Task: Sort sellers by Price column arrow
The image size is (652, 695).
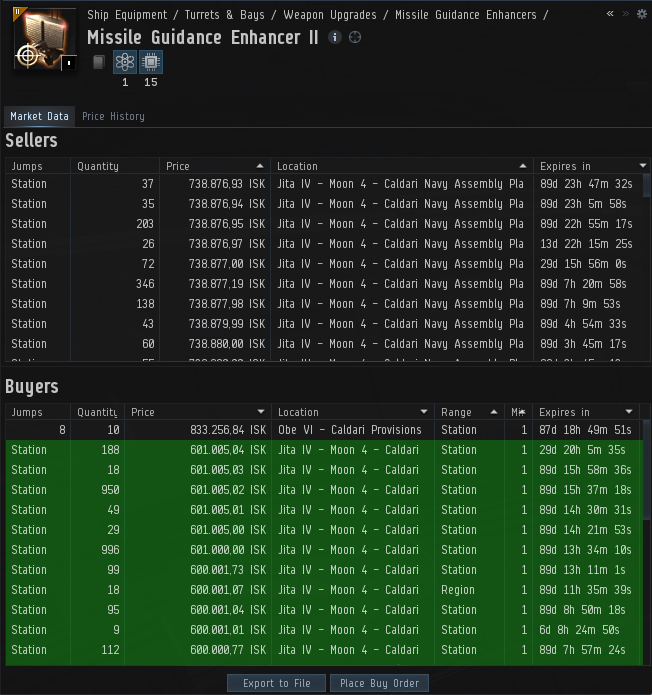Action: tap(260, 166)
